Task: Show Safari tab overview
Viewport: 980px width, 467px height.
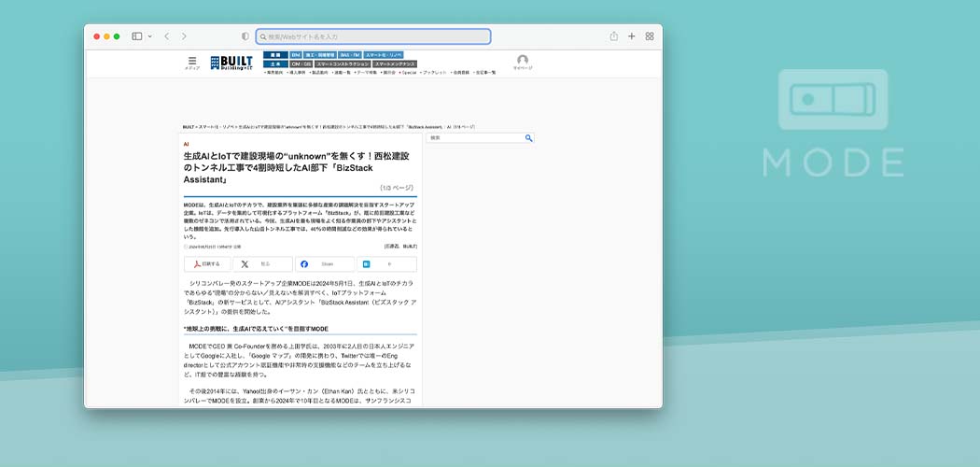Action: (650, 36)
